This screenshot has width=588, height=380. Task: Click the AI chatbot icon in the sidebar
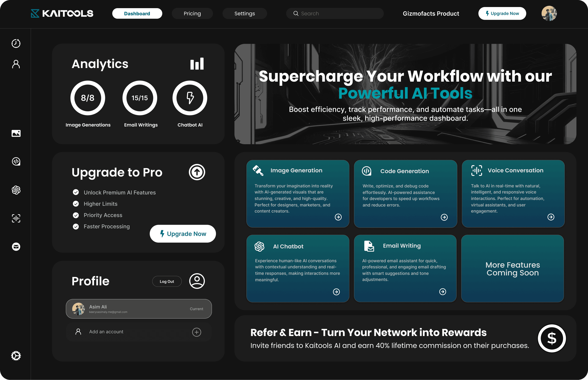click(x=16, y=190)
